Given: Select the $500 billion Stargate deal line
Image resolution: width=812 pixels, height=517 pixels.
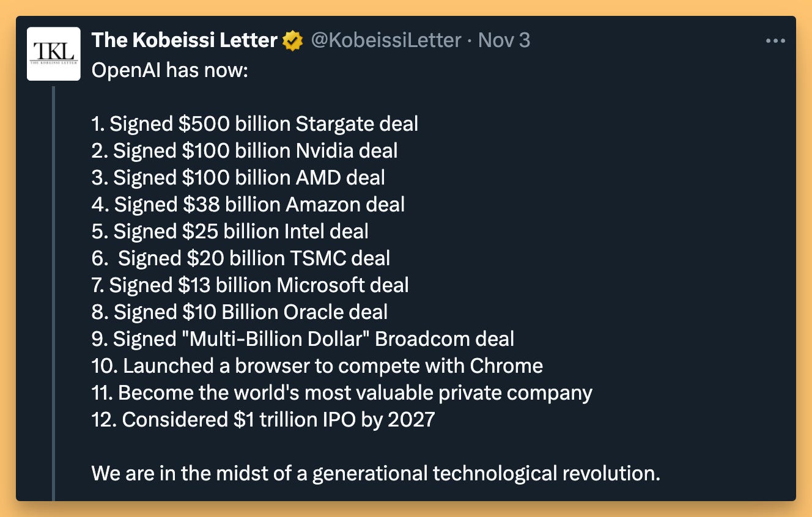Looking at the screenshot, I should (x=255, y=124).
